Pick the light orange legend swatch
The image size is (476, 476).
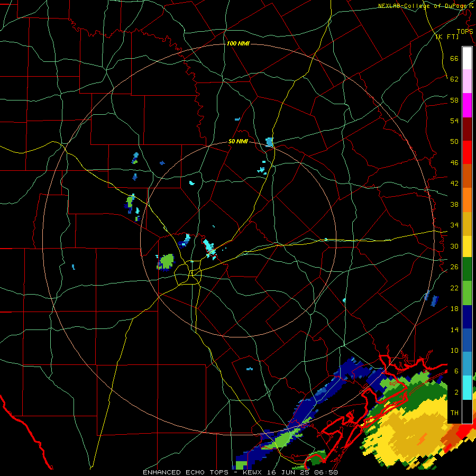point(467,200)
